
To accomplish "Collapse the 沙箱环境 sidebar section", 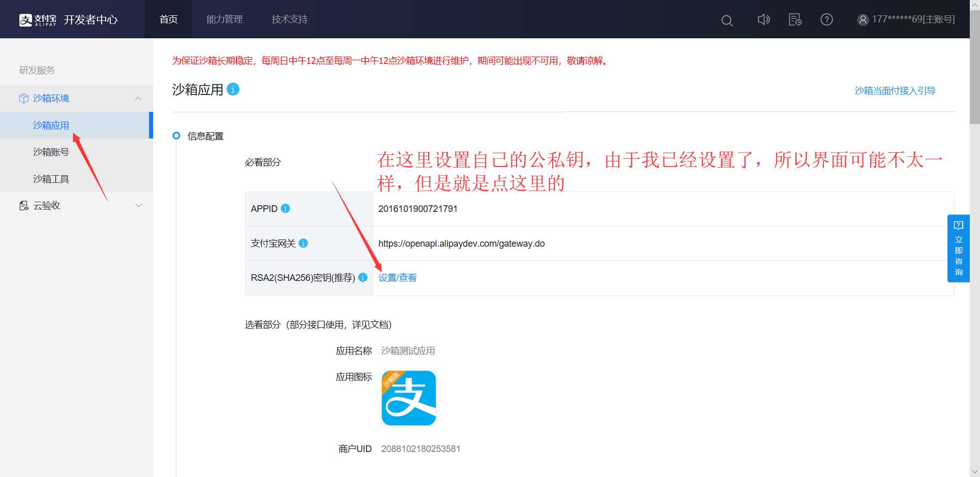I will coord(138,98).
